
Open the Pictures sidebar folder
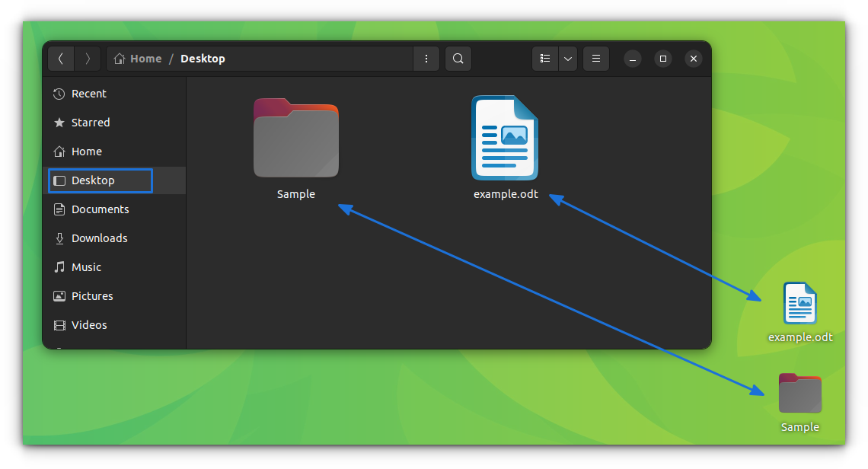[92, 295]
